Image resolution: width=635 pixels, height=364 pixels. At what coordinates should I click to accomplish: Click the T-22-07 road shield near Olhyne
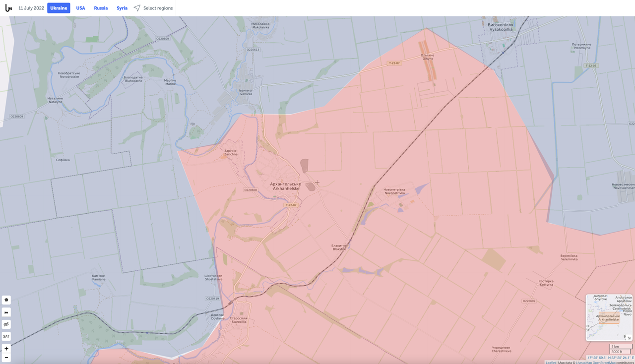point(394,63)
